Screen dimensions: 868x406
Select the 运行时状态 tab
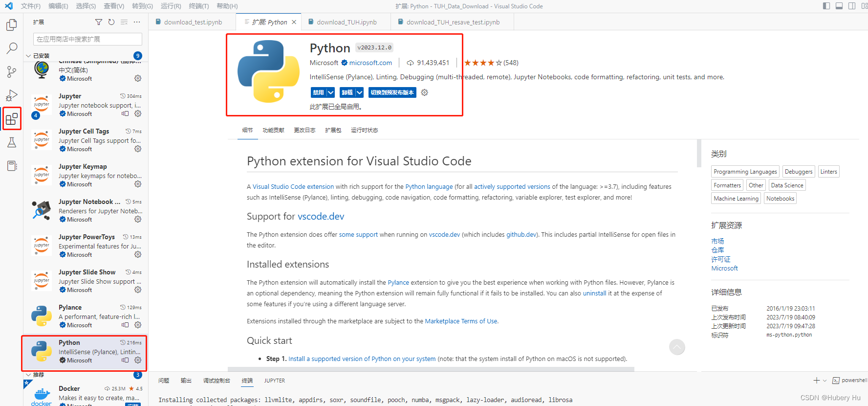[x=365, y=130]
